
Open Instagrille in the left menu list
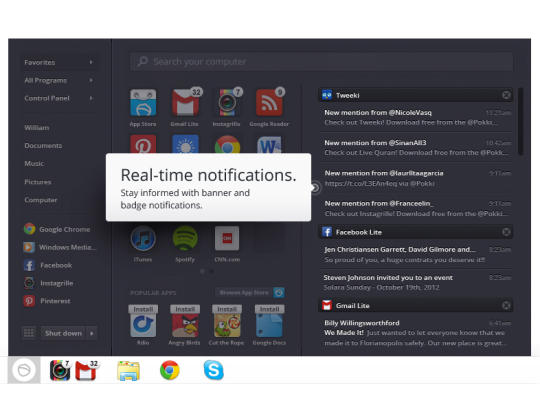point(49,283)
